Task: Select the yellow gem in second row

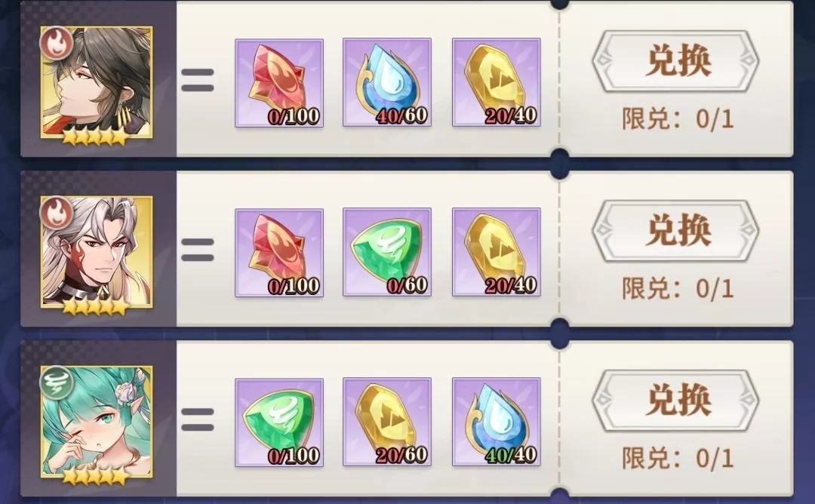Action: click(x=497, y=252)
